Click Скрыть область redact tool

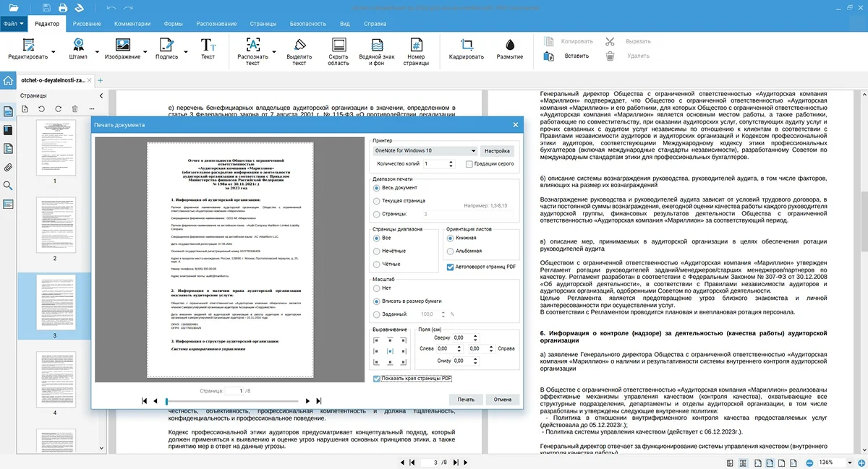pos(338,51)
